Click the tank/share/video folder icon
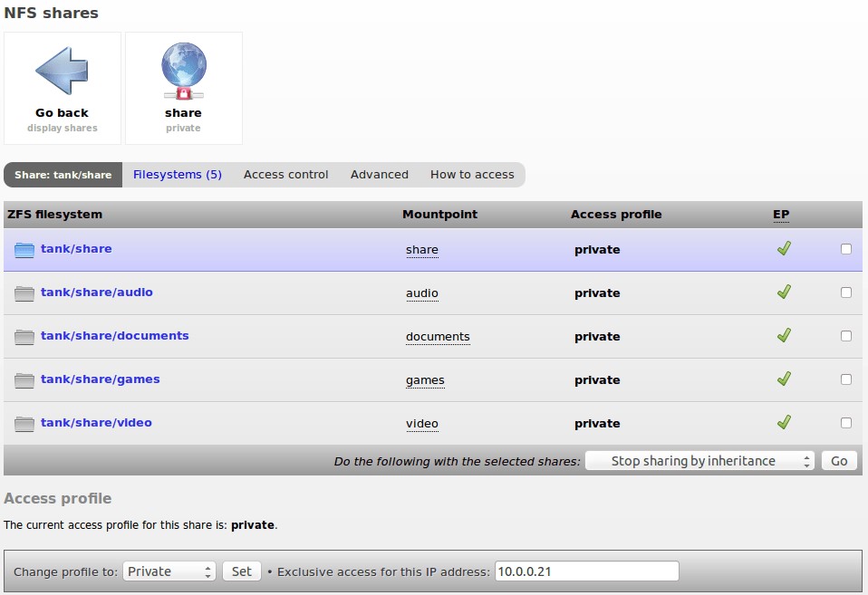Viewport: 868px width, 595px height. 24,424
